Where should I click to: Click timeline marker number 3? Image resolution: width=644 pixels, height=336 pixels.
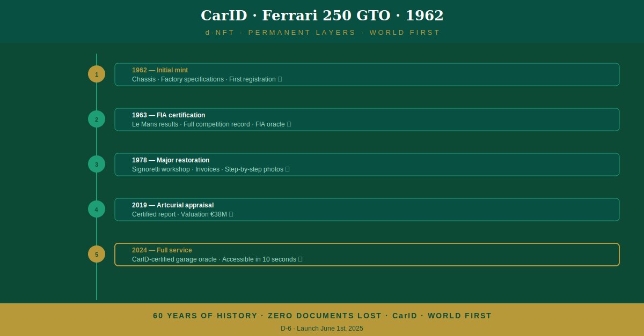pyautogui.click(x=97, y=164)
